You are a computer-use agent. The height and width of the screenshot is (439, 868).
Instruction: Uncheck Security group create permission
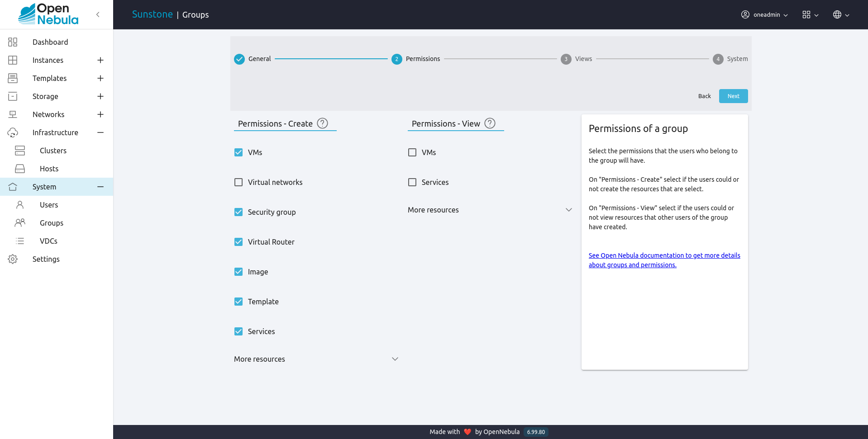[x=238, y=212]
